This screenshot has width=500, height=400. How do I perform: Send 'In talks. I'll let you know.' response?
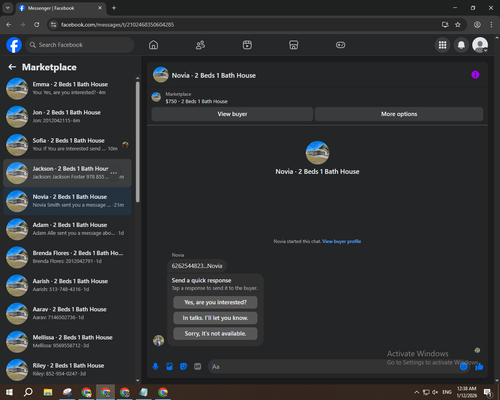pyautogui.click(x=215, y=318)
